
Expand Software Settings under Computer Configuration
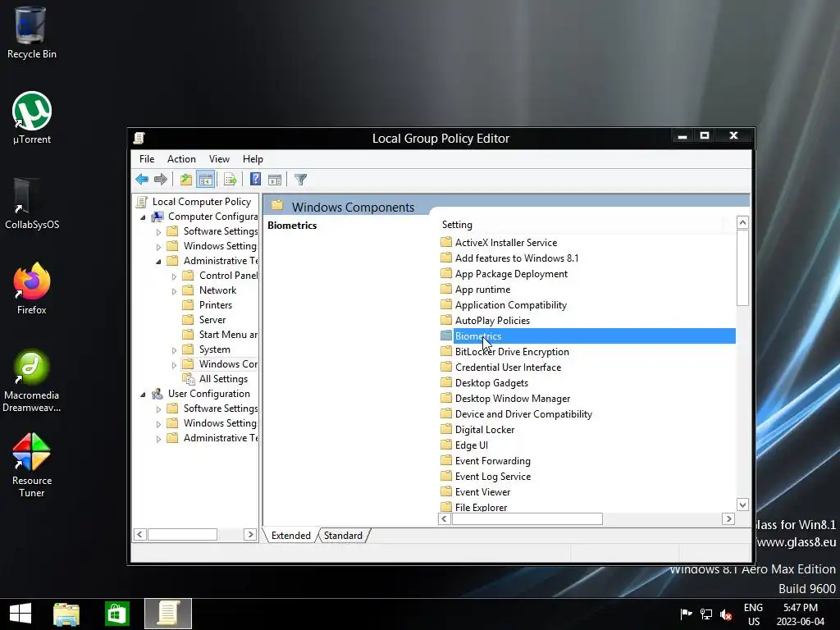pos(158,232)
